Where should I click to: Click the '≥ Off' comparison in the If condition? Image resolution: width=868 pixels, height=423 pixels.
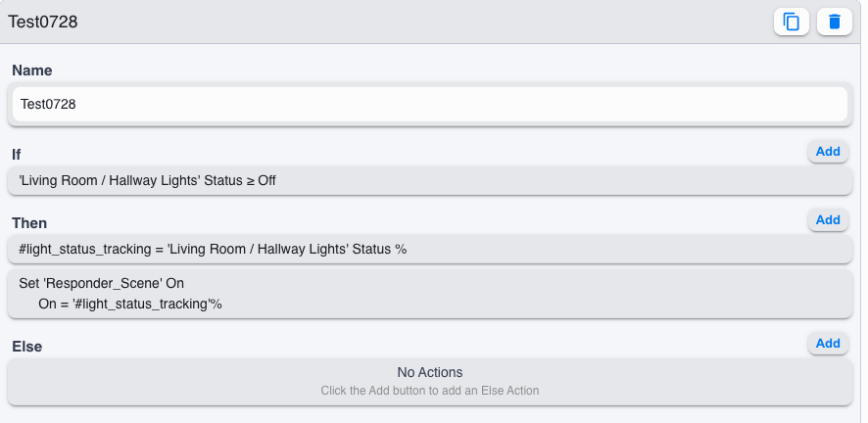262,181
